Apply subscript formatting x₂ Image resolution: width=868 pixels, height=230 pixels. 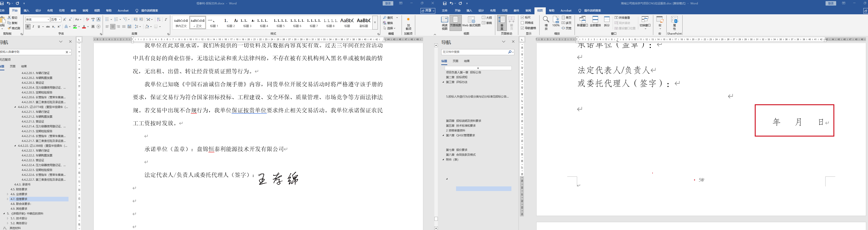54,27
